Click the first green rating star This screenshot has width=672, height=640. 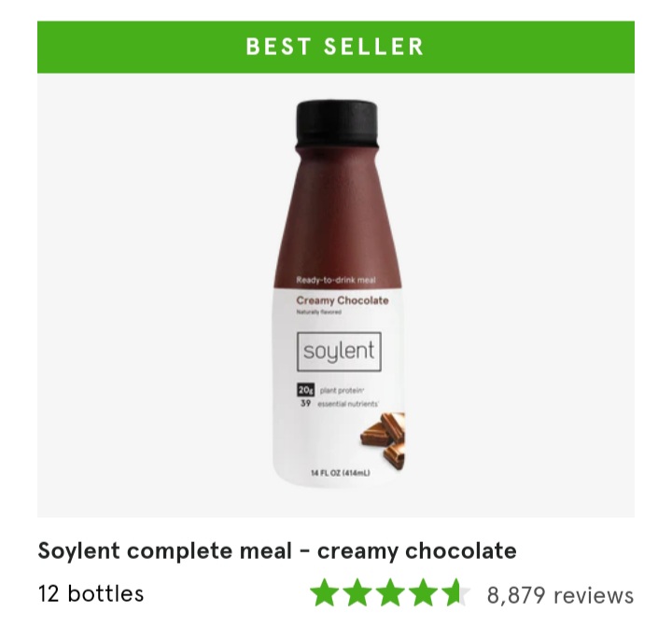(x=326, y=592)
